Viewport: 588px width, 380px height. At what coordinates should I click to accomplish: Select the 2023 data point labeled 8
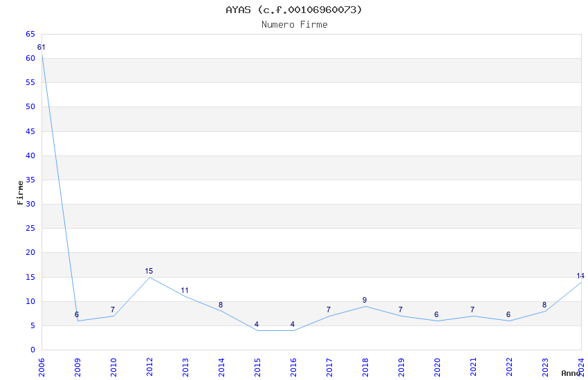(x=544, y=305)
